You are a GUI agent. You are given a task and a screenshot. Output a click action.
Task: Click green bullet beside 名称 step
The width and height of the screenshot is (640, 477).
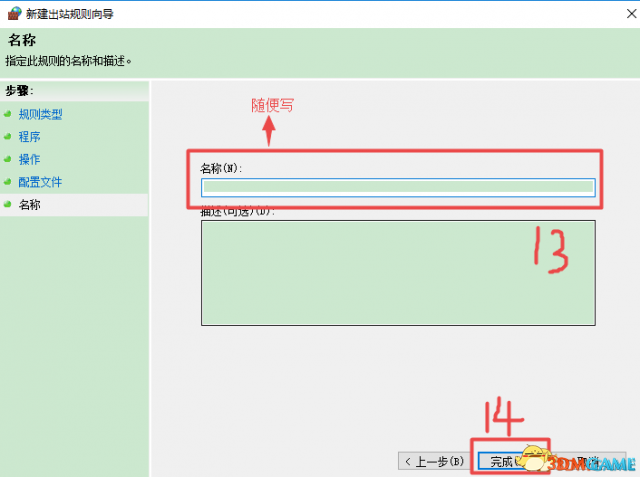coord(7,204)
